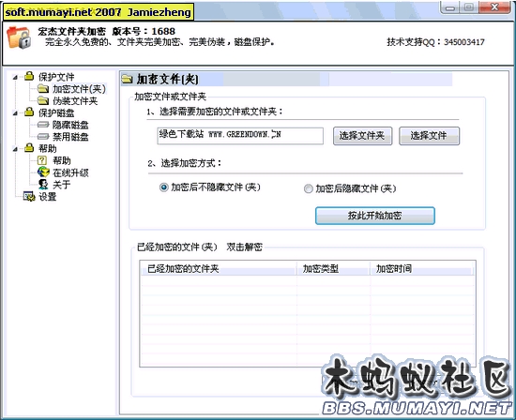Minimize the window
This screenshot has height=420, width=516.
tap(449, 7)
